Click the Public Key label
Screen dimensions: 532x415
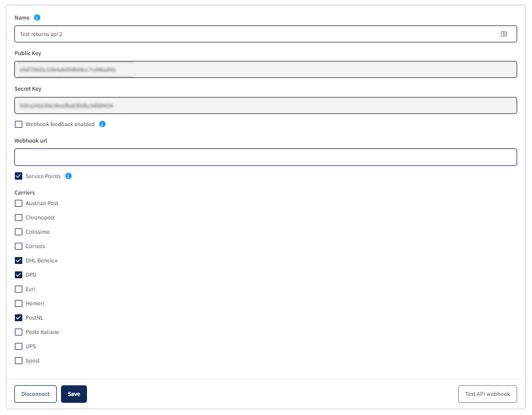click(x=28, y=53)
